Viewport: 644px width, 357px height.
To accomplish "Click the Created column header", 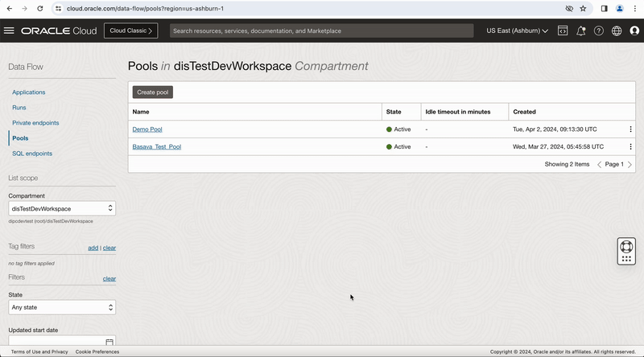I will 525,112.
